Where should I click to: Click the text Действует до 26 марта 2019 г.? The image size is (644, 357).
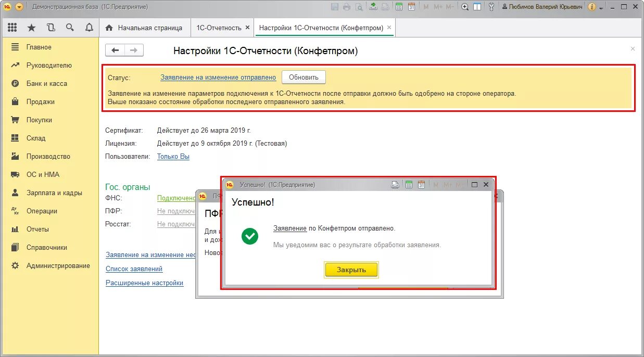tap(204, 130)
